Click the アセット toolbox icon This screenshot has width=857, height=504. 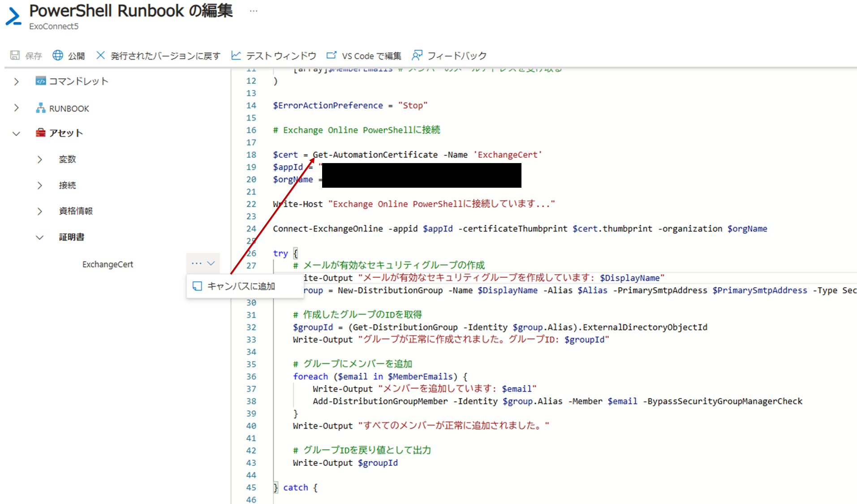(41, 133)
